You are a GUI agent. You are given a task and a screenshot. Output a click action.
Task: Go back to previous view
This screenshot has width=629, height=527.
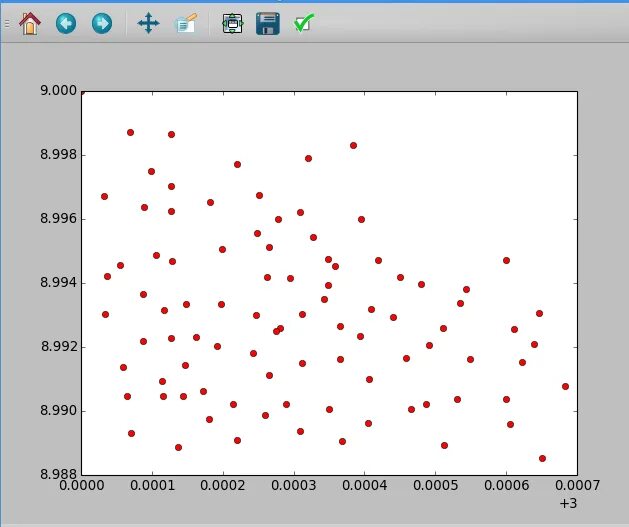pyautogui.click(x=66, y=23)
